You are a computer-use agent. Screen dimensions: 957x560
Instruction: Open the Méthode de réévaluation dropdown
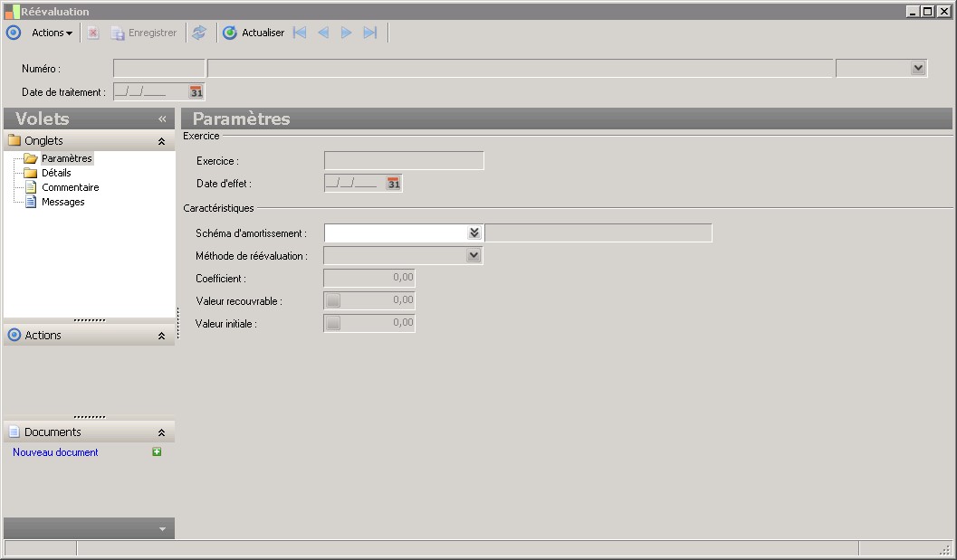[474, 256]
